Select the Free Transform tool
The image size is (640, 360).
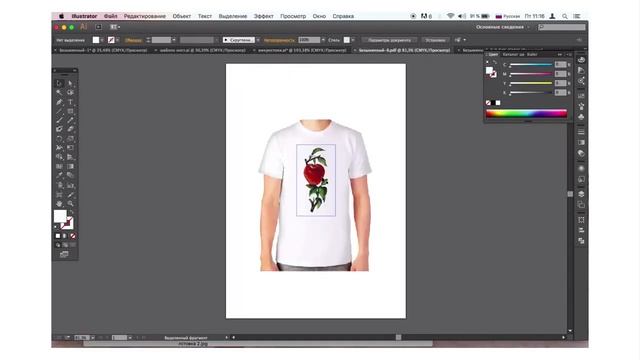70,147
